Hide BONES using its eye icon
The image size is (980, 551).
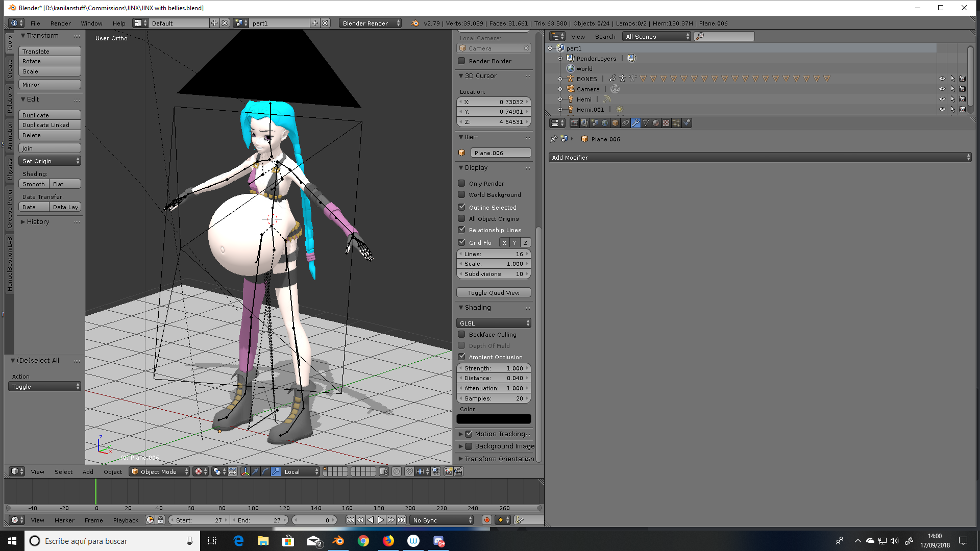(942, 79)
